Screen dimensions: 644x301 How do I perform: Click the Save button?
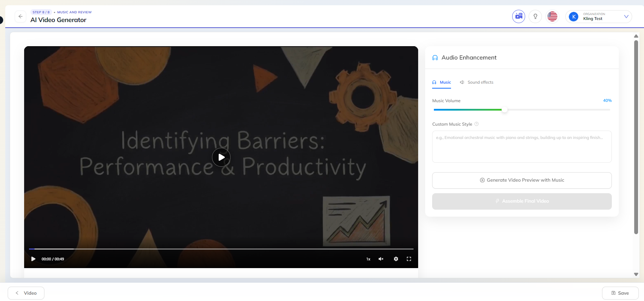620,293
